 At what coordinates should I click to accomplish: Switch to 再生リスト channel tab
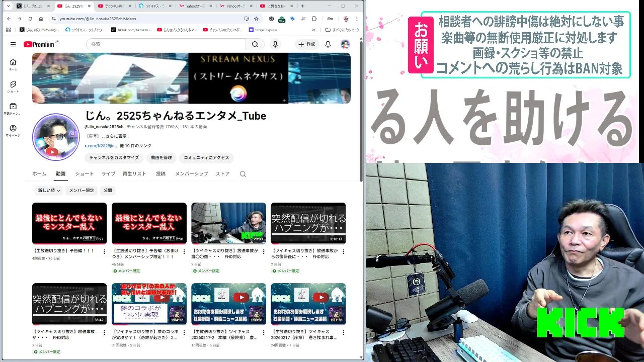(x=134, y=174)
